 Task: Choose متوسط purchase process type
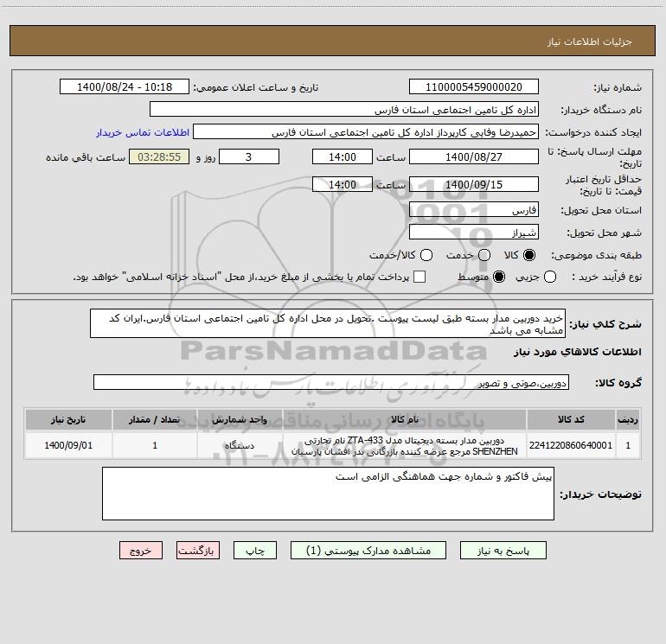click(x=499, y=277)
